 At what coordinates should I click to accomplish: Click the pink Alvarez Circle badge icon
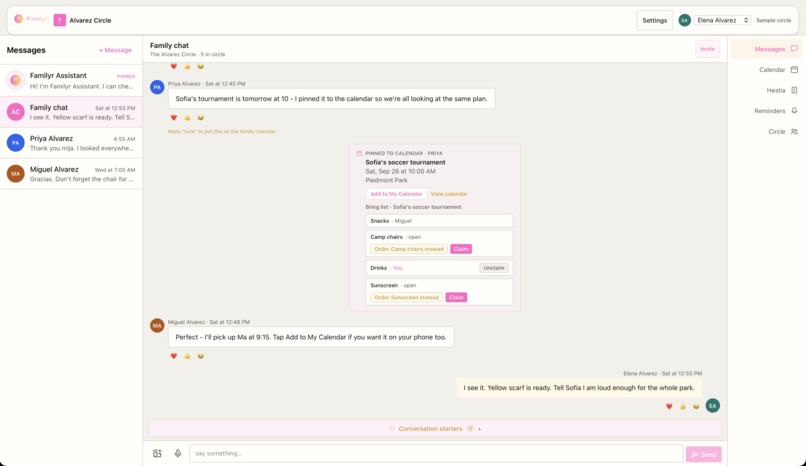pyautogui.click(x=60, y=20)
